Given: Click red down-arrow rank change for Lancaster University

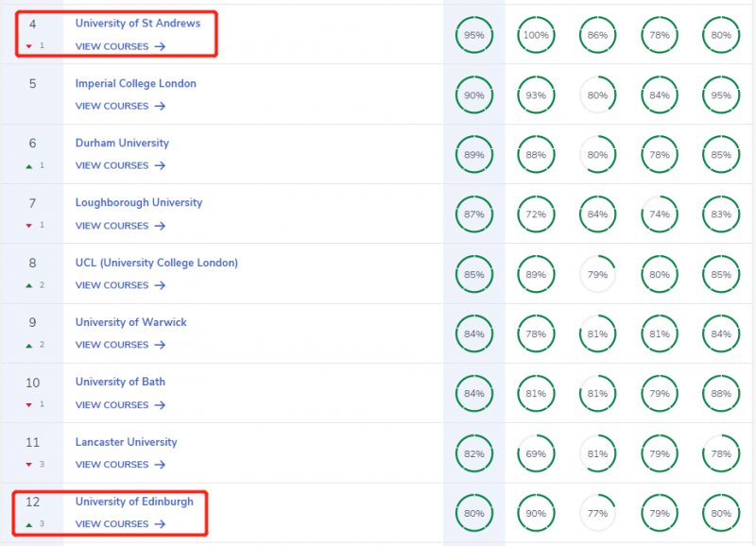Looking at the screenshot, I should tap(29, 465).
